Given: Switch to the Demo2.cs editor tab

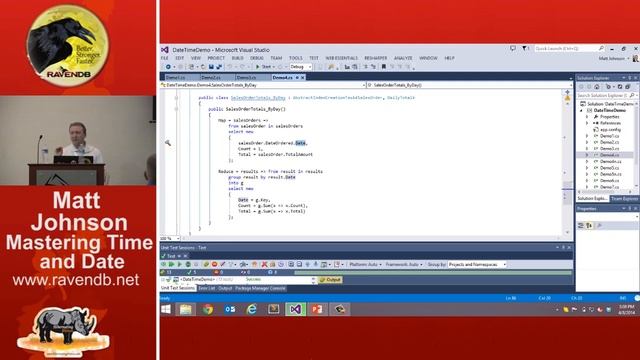Looking at the screenshot, I should point(211,78).
